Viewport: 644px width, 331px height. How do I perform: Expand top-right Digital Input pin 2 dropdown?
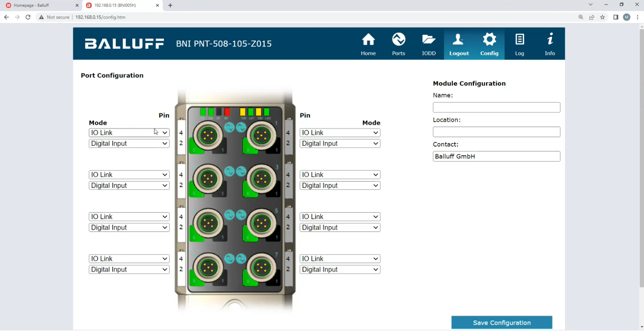coord(340,143)
